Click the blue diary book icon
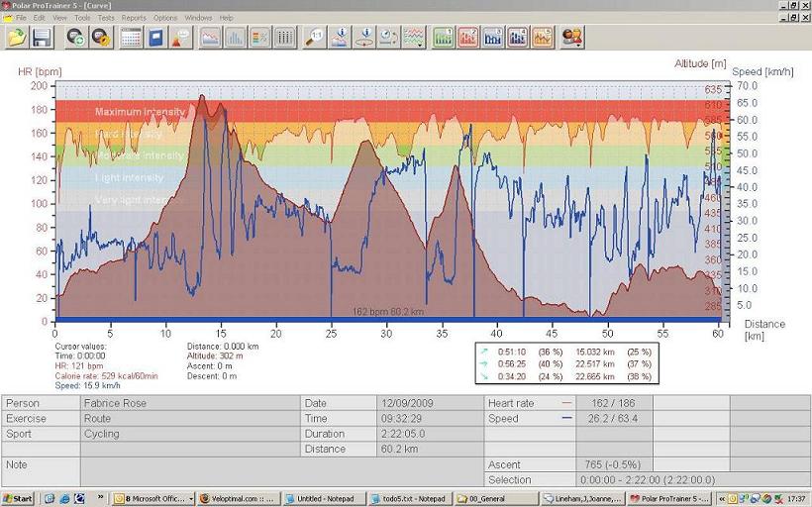The height and width of the screenshot is (507, 812). point(155,38)
